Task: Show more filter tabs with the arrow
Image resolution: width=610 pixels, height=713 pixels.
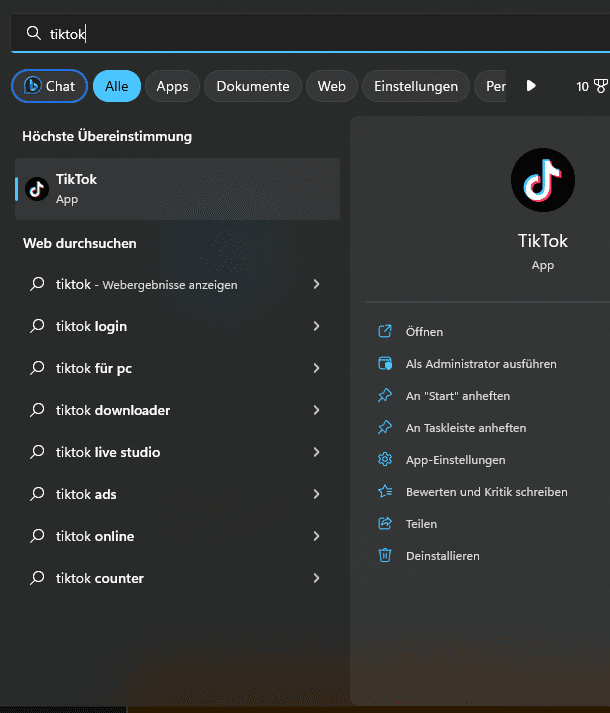Action: click(x=530, y=85)
